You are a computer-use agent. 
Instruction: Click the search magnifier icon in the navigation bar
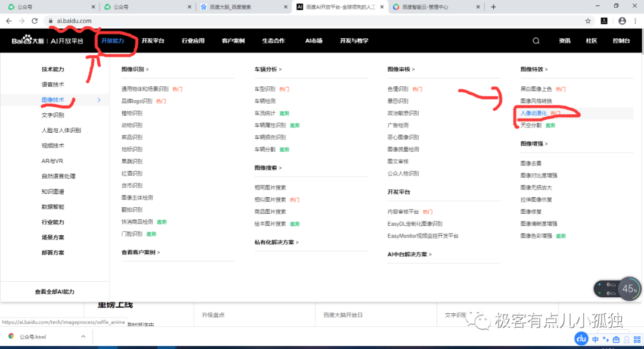coord(535,40)
